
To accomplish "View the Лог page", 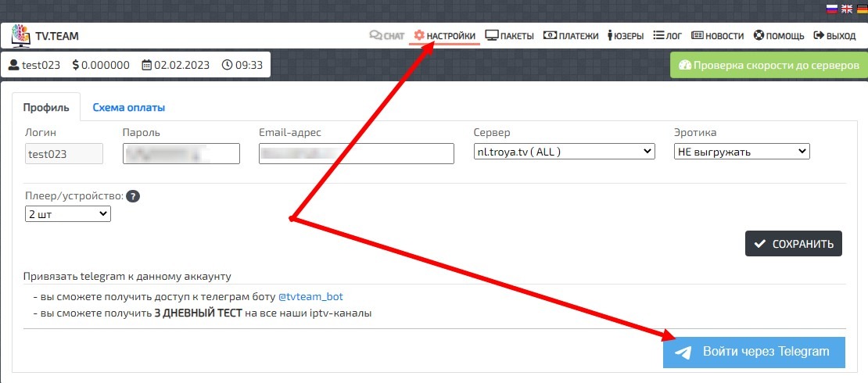I will pos(668,36).
